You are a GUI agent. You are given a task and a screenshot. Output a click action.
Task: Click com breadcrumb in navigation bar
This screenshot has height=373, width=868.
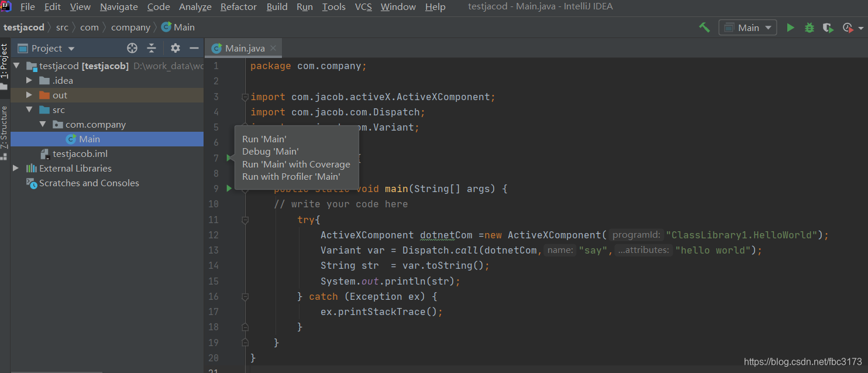(89, 28)
